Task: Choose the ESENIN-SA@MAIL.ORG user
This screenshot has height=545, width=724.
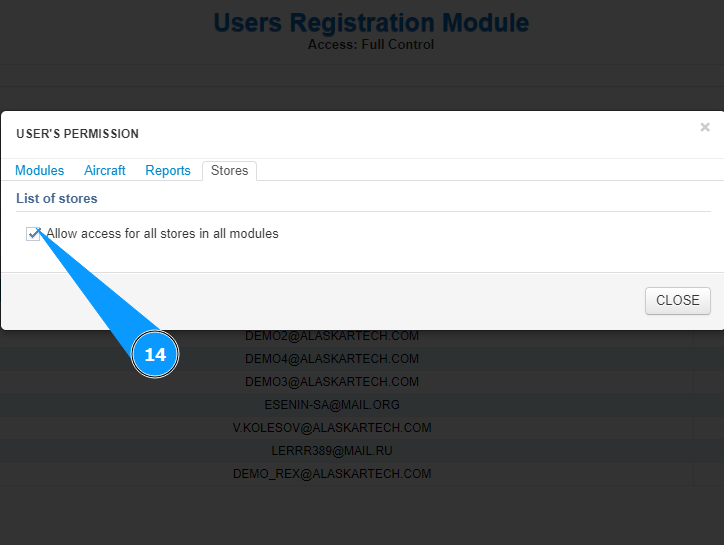Action: 332,405
